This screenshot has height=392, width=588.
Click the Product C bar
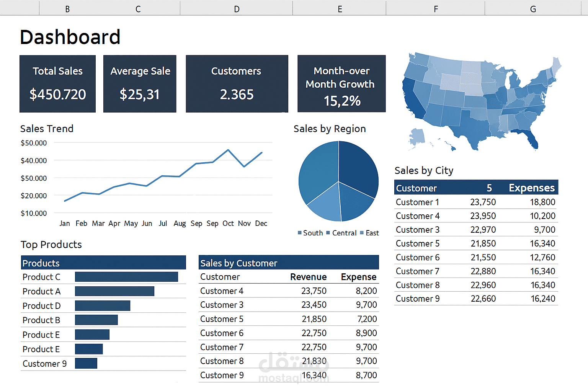pyautogui.click(x=126, y=277)
